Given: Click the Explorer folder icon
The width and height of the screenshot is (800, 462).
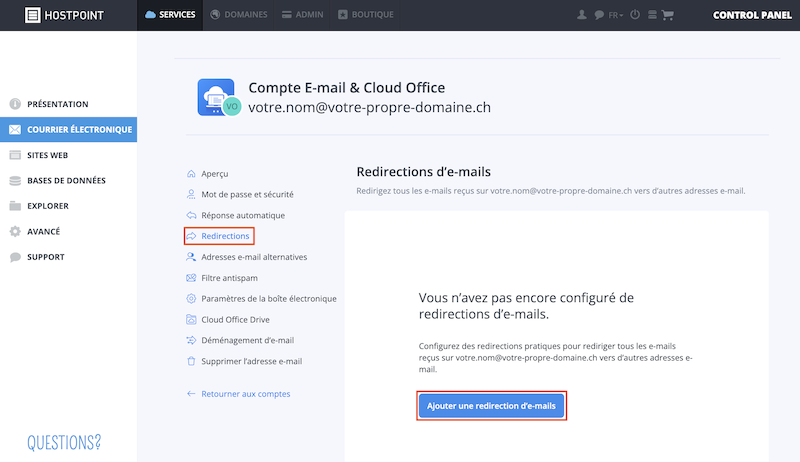Looking at the screenshot, I should [x=15, y=206].
